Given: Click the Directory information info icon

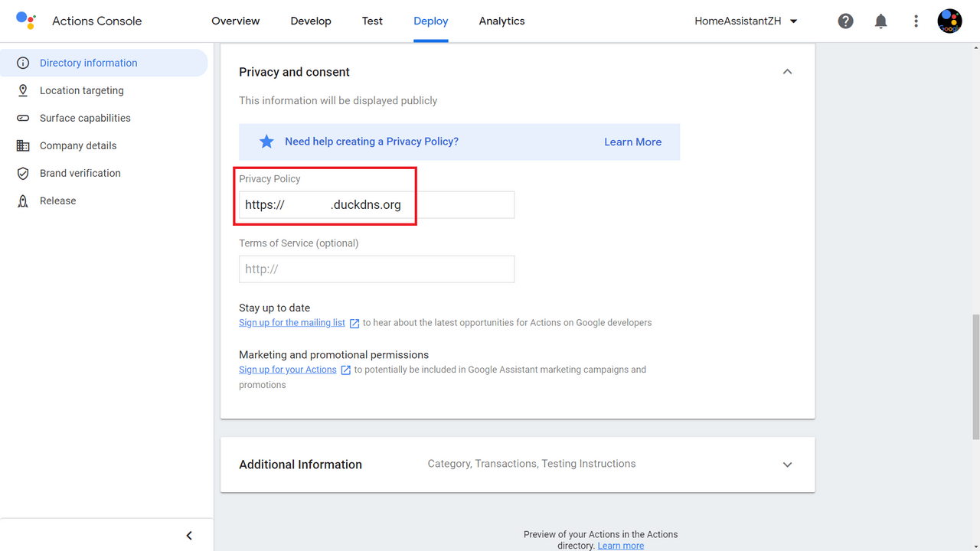Looking at the screenshot, I should point(23,63).
